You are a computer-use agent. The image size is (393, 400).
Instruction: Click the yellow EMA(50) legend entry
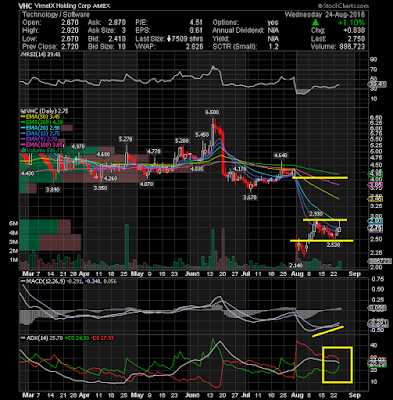(39, 117)
